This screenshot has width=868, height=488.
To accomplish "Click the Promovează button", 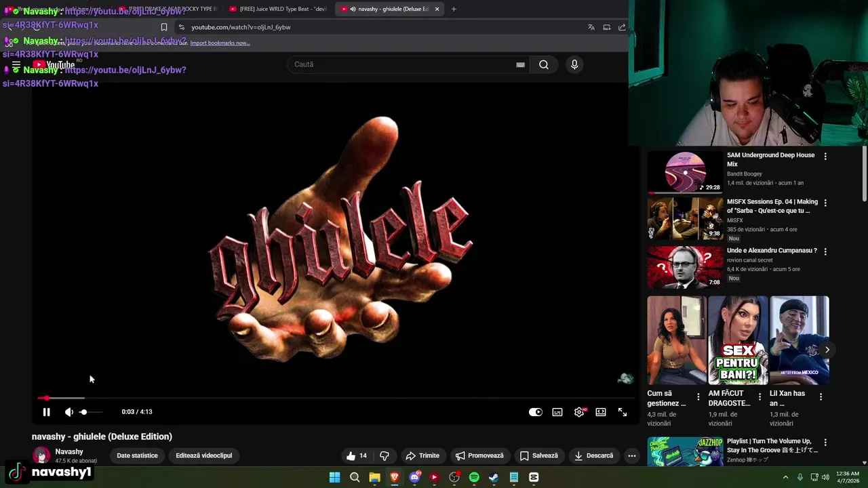I will pos(479,455).
